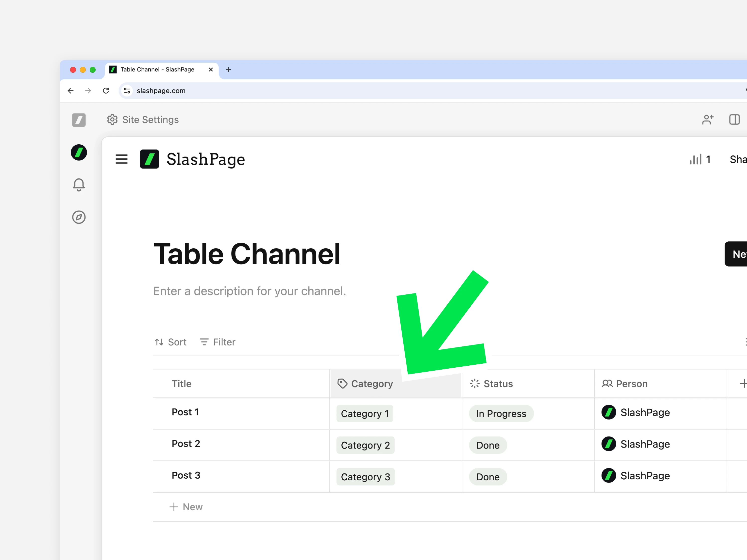Select the Table Channel - SlashPage tab
747x560 pixels.
pos(162,69)
